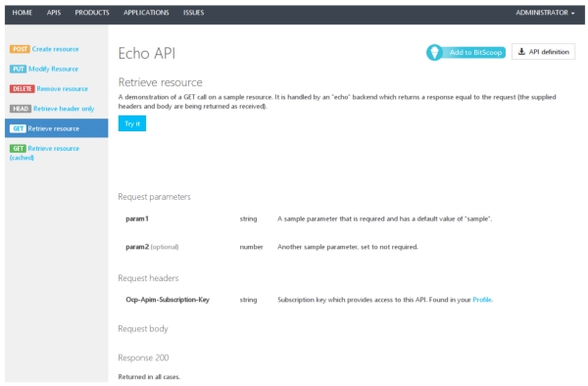Click the Ocp-Apim-Subscription-Key header name

(x=168, y=300)
